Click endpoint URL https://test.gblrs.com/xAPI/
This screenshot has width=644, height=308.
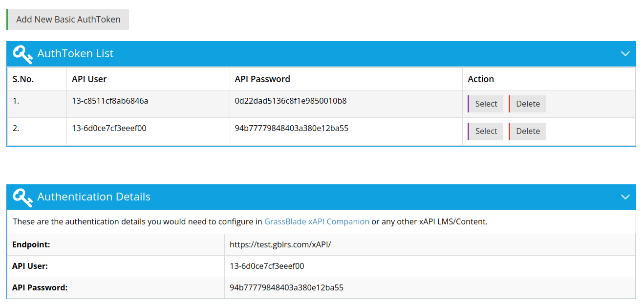[x=280, y=244]
